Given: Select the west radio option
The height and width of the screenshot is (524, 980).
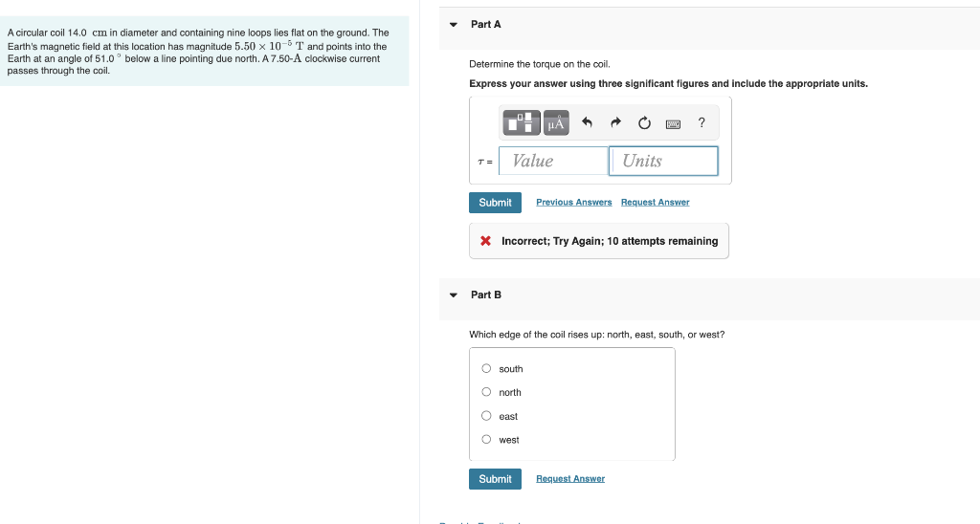Looking at the screenshot, I should pos(486,440).
